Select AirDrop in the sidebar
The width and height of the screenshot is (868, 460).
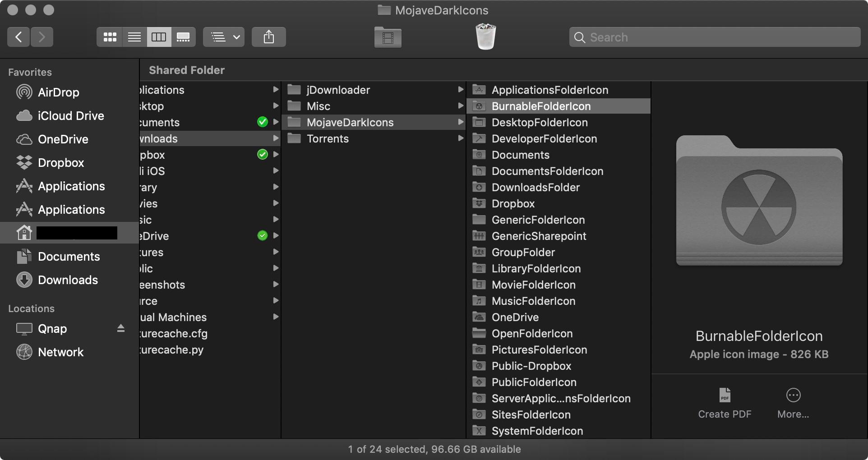coord(58,92)
